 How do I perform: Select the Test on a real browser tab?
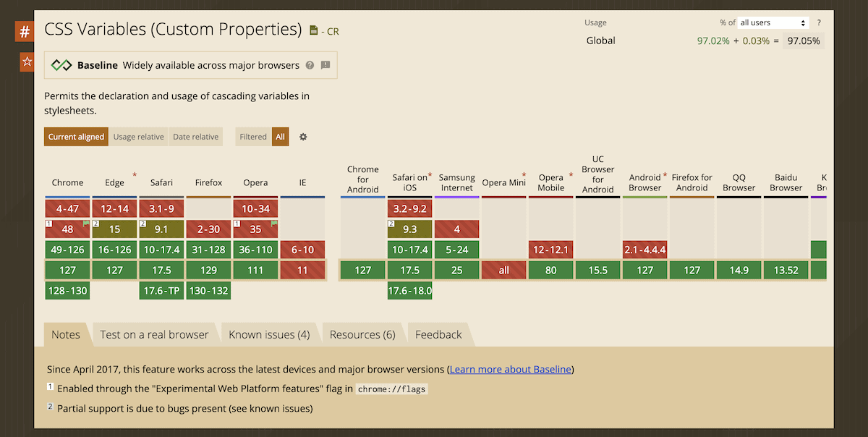[154, 334]
